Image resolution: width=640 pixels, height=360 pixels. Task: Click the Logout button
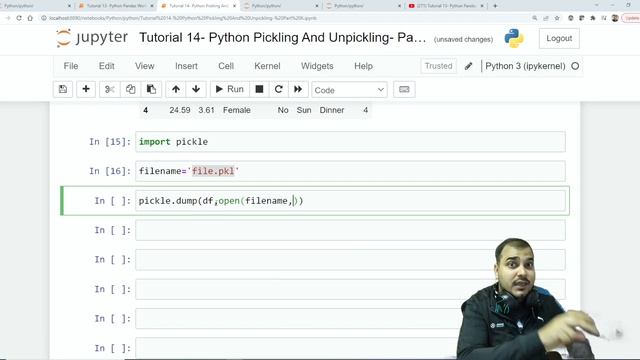click(559, 38)
